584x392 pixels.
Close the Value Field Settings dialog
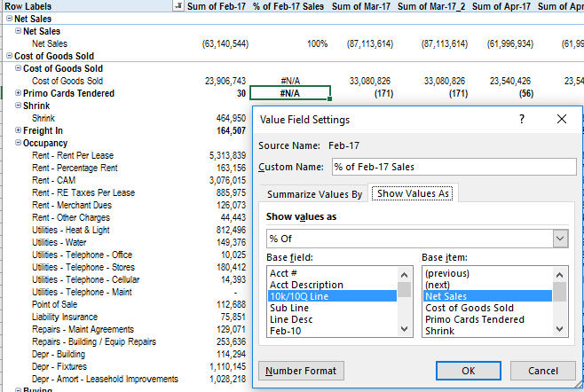561,119
